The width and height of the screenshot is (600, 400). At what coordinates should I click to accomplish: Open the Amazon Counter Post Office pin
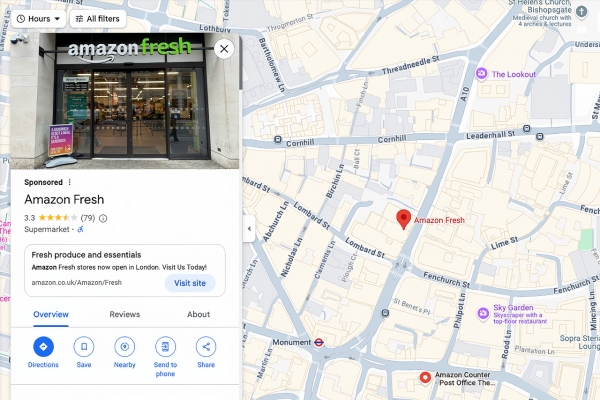click(x=425, y=378)
